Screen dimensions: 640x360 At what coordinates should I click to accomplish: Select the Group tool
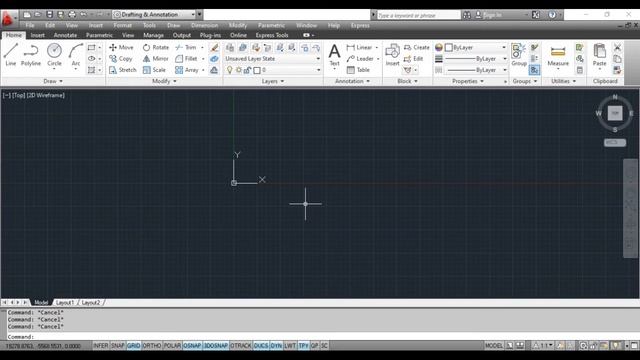519,55
